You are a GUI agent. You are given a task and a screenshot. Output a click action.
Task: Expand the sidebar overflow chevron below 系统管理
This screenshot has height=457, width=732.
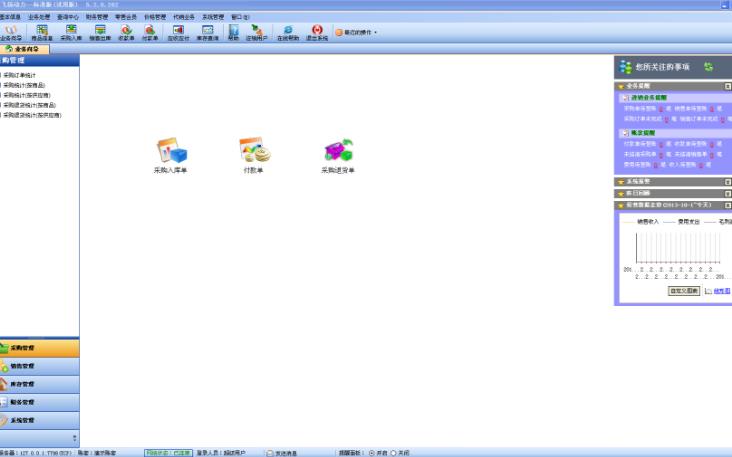[x=73, y=438]
